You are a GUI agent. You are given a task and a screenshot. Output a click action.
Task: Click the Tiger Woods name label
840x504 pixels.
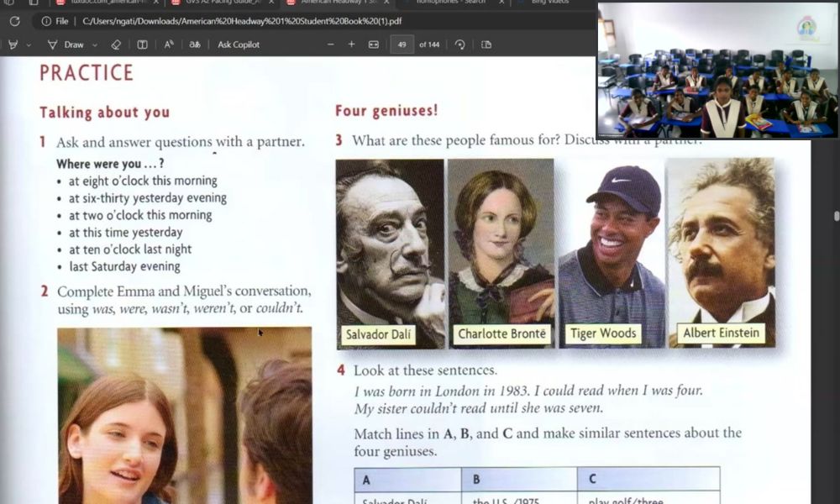[603, 333]
